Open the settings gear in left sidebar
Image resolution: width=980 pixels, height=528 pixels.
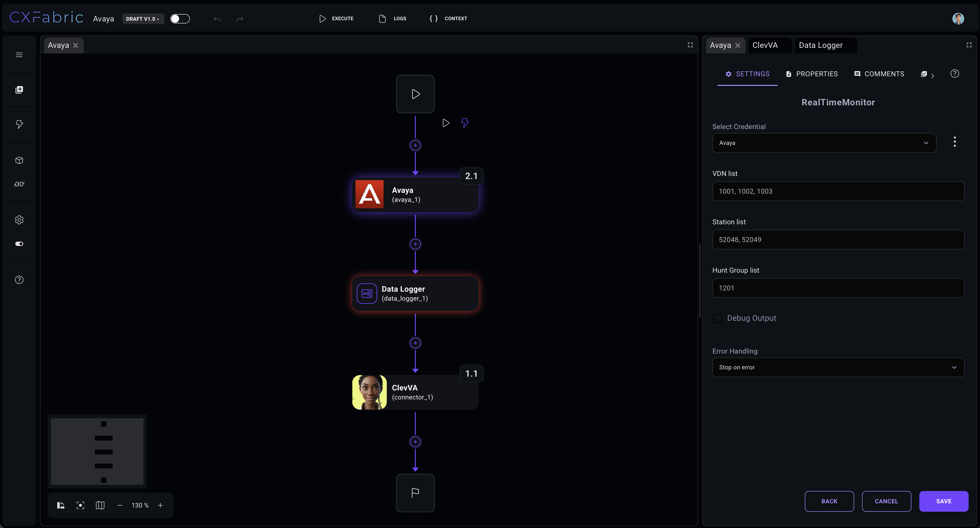point(19,220)
